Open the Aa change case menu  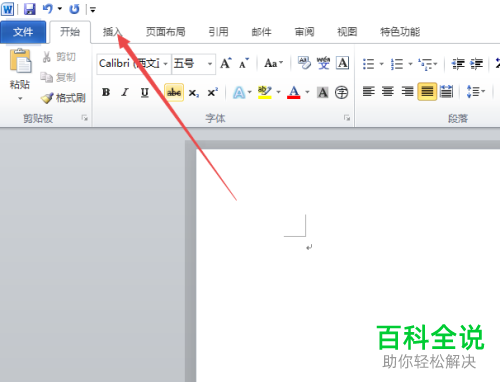(274, 63)
